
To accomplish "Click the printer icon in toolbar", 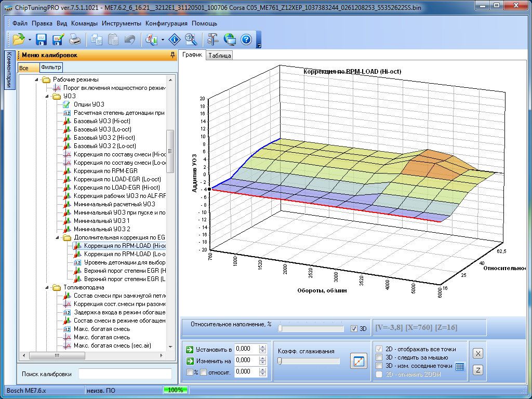I will (75, 39).
